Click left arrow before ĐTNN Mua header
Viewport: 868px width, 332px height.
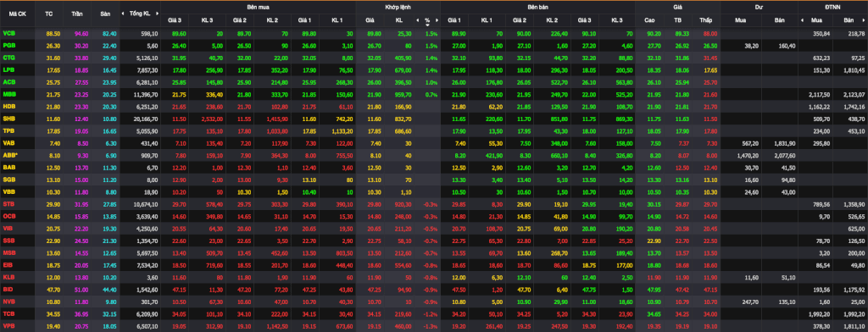802,20
